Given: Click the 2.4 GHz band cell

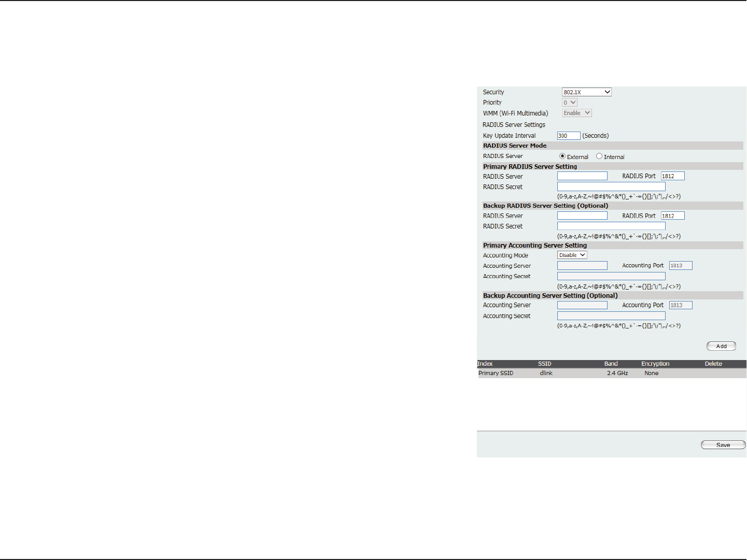Looking at the screenshot, I should pos(617,373).
